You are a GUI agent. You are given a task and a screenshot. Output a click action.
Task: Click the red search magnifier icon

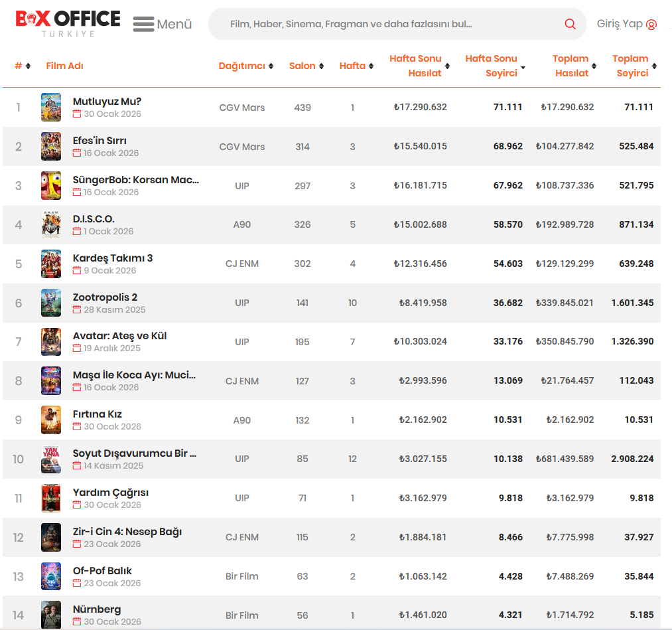[x=570, y=24]
